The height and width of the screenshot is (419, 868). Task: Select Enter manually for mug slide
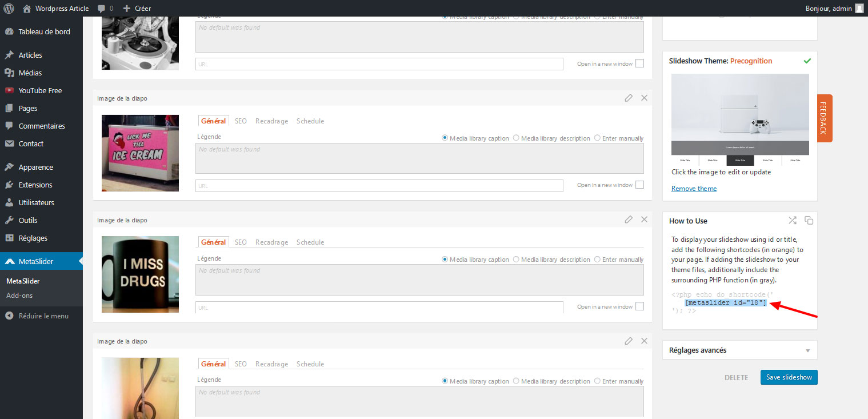click(x=597, y=259)
